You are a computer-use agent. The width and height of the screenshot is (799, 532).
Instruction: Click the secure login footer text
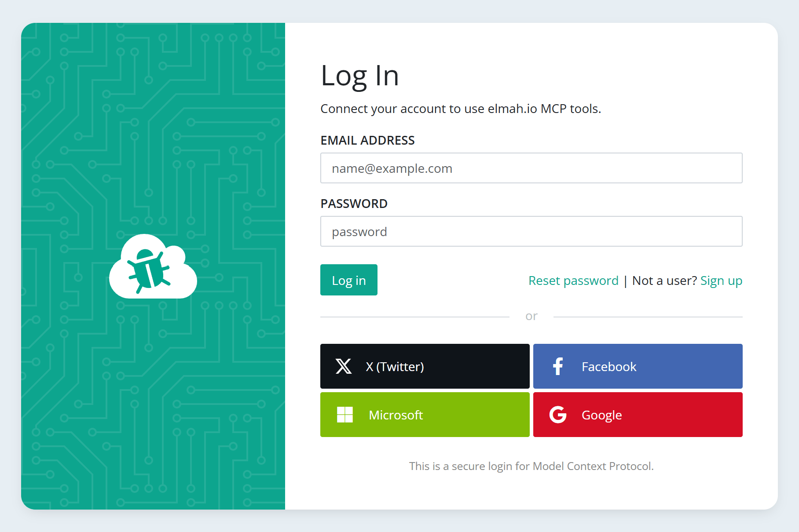(x=531, y=466)
